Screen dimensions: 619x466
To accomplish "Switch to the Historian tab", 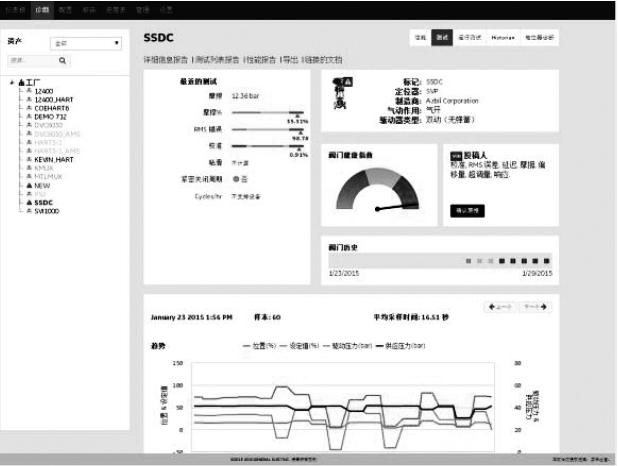I will [x=504, y=37].
